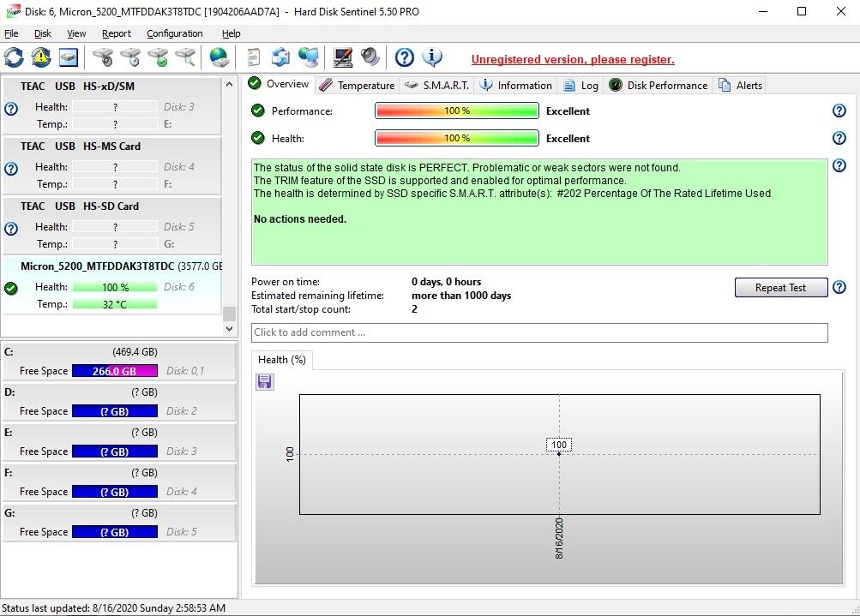
Task: Click the blue info toolbar icon
Action: (433, 57)
